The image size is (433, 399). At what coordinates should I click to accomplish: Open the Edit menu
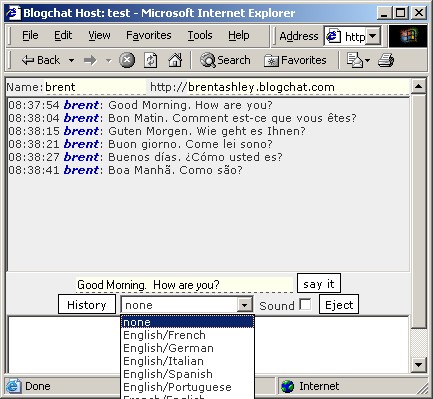pyautogui.click(x=63, y=35)
